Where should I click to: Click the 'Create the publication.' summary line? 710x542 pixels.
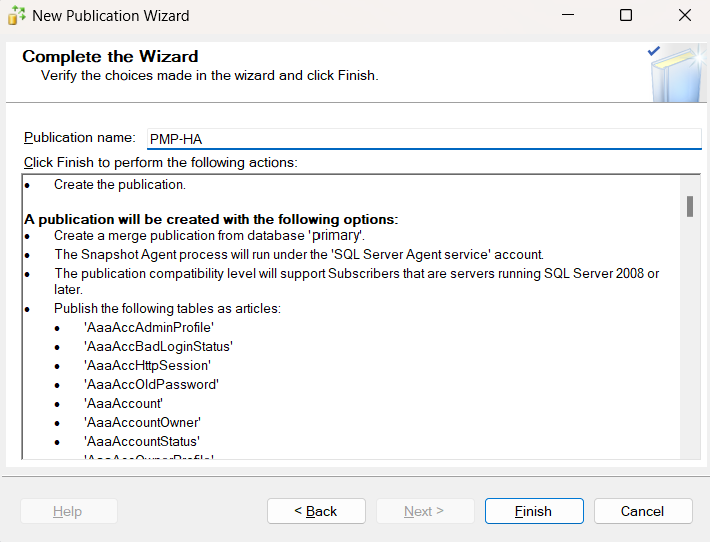pos(120,184)
